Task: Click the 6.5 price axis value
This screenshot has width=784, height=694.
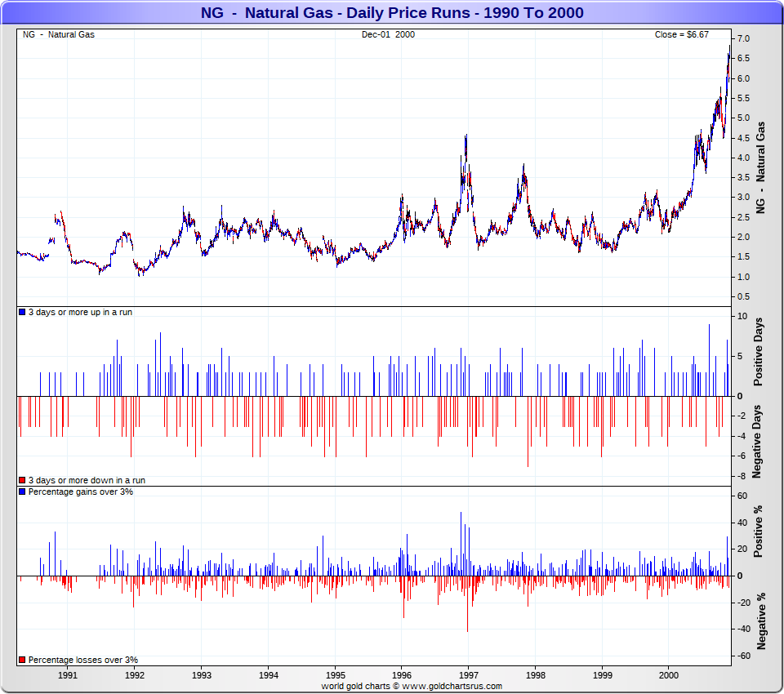Action: pos(743,59)
